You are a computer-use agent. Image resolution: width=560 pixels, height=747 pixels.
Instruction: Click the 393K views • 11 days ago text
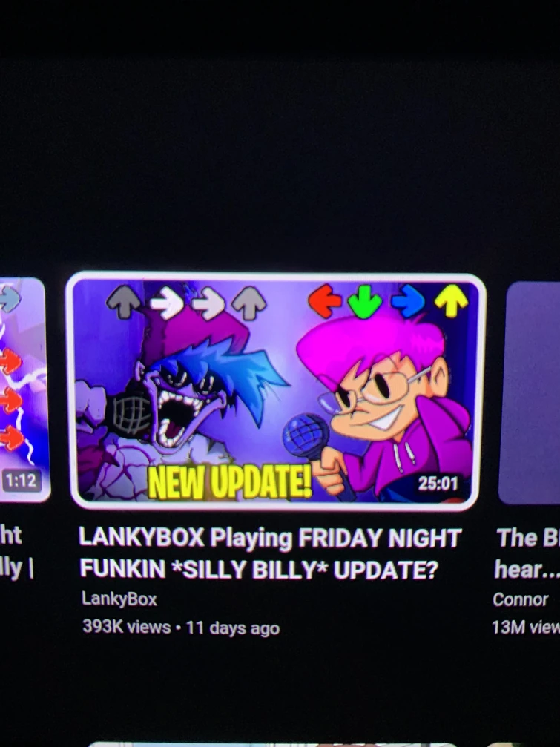[181, 628]
